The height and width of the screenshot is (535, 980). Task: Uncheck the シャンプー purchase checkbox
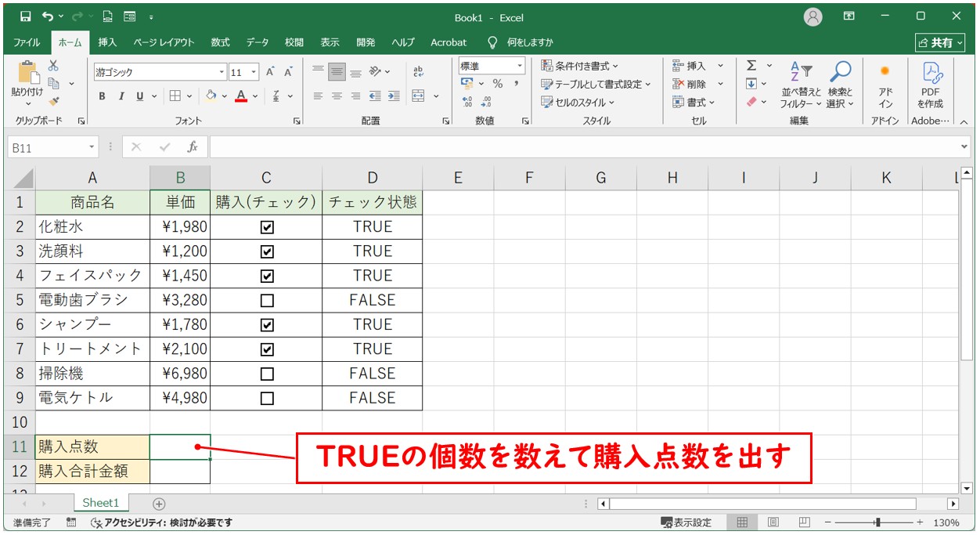[267, 324]
